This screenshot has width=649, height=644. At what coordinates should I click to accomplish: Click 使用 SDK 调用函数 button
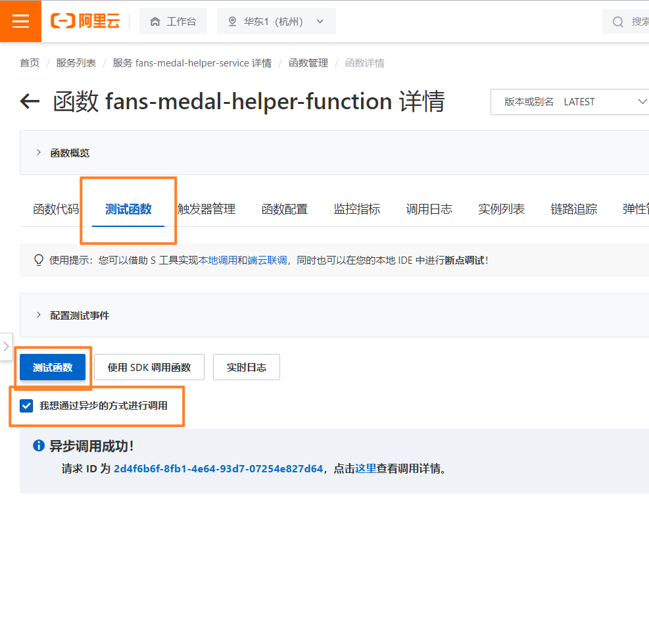point(149,368)
